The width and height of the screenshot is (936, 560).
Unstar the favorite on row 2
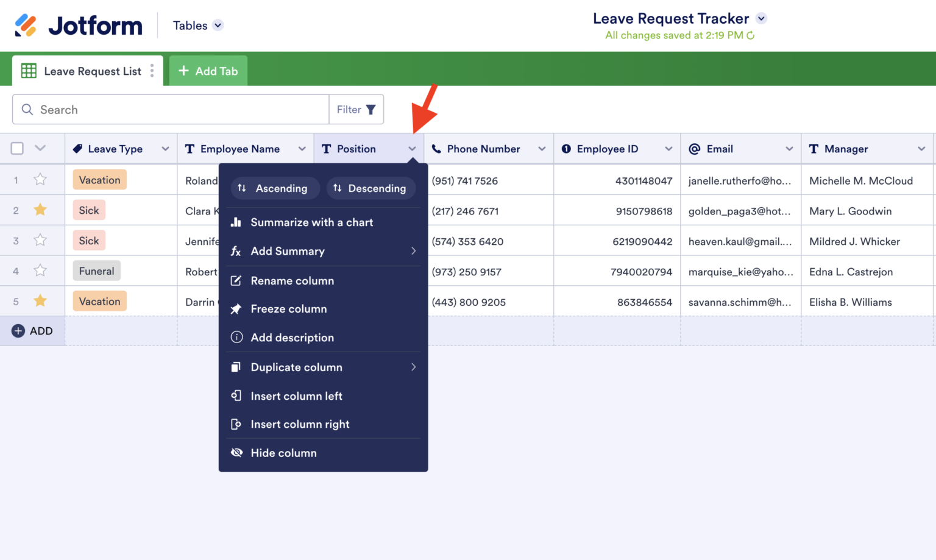(x=40, y=210)
